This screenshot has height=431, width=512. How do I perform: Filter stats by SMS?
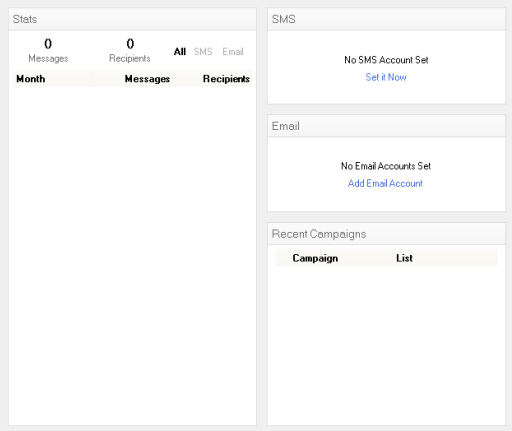click(x=203, y=52)
